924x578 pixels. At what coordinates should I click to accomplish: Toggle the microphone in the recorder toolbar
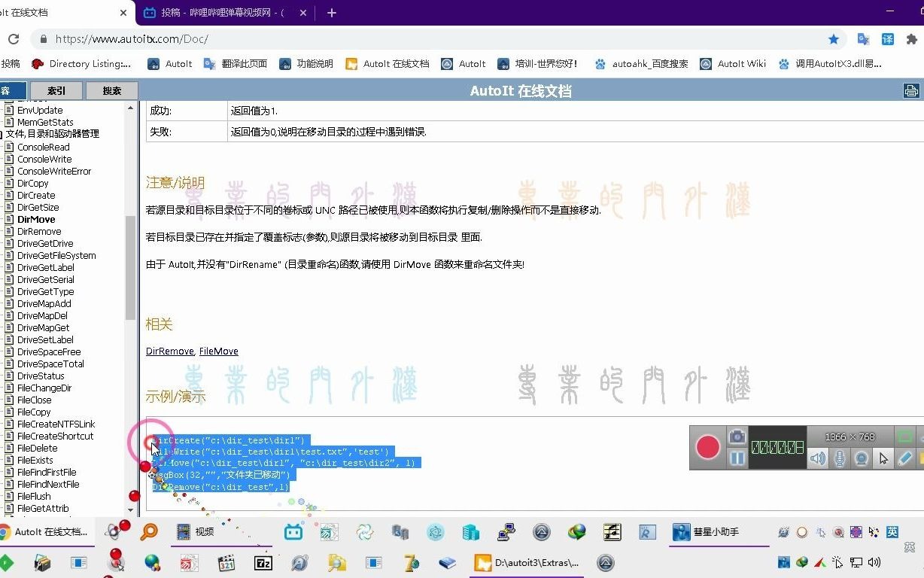coord(840,458)
